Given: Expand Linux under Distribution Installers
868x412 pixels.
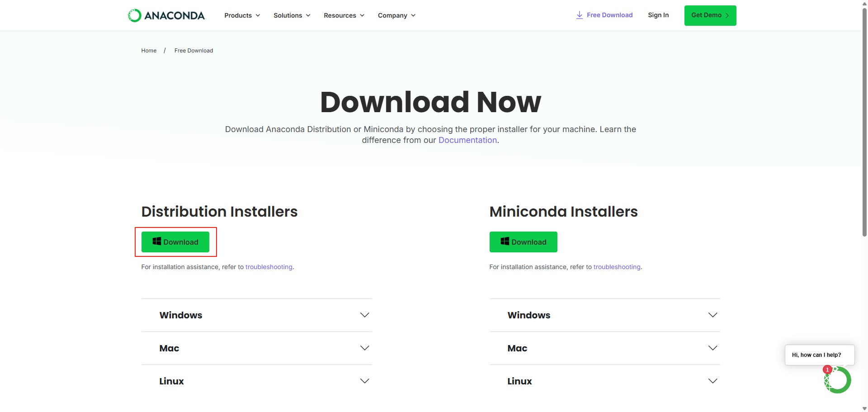Looking at the screenshot, I should pyautogui.click(x=257, y=381).
